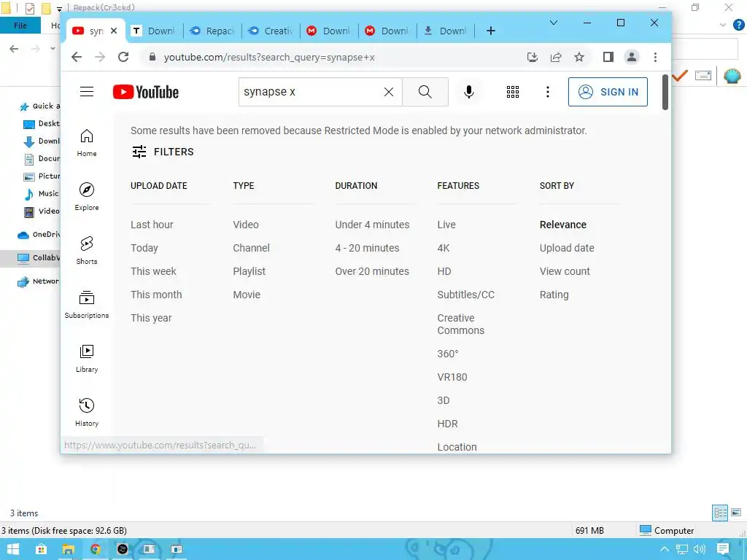Viewport: 747px width, 560px height.
Task: Click the Chrome forward arrow
Action: pyautogui.click(x=99, y=57)
